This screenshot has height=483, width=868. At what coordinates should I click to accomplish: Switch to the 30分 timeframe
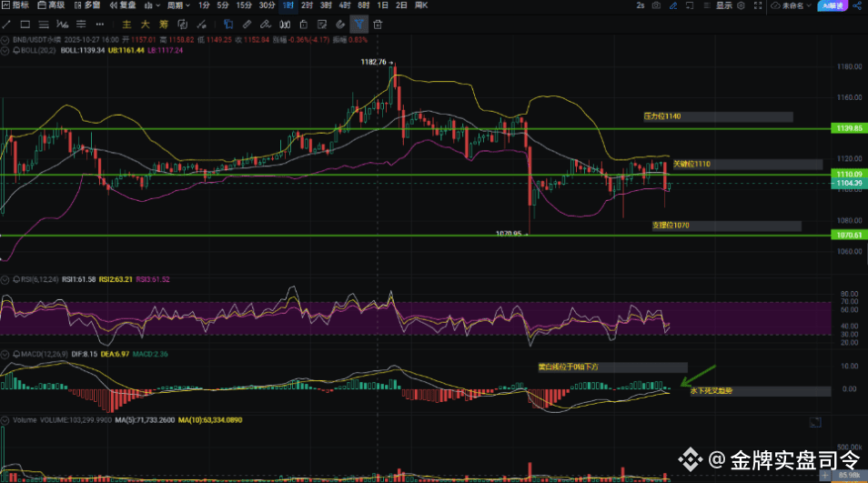tap(267, 5)
